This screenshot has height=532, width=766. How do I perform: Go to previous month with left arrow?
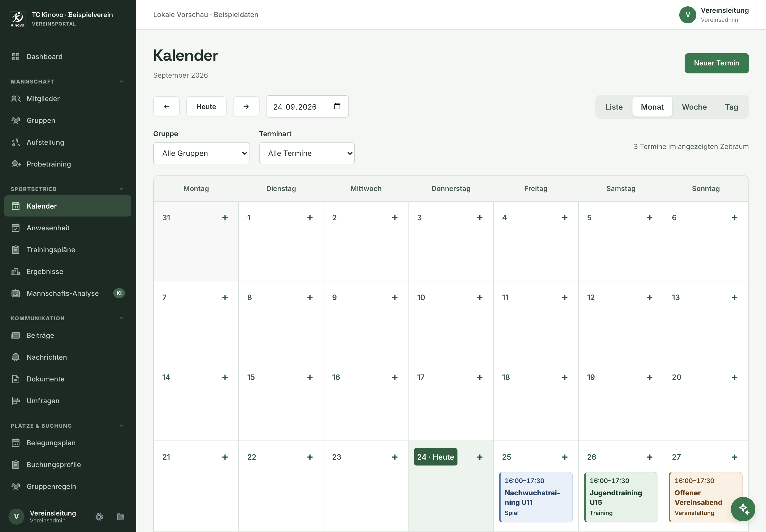pyautogui.click(x=166, y=107)
